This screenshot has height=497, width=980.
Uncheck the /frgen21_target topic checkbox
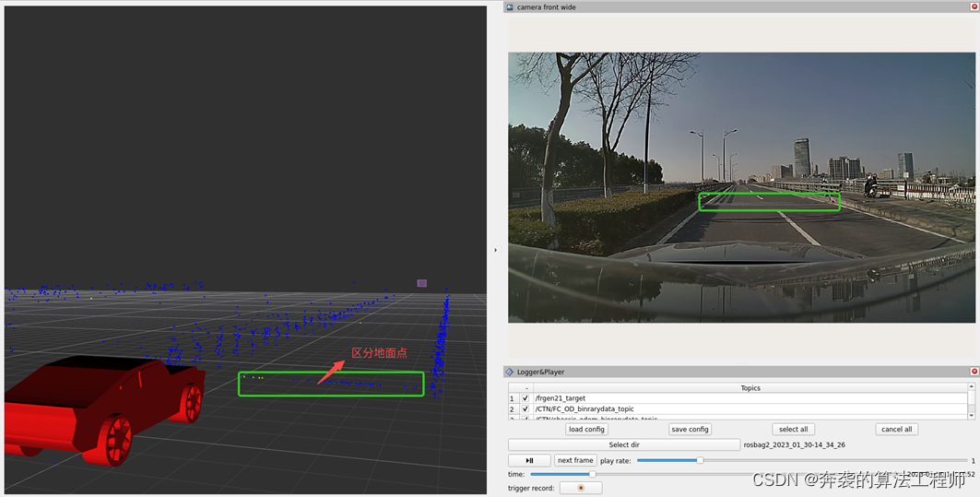[x=525, y=398]
